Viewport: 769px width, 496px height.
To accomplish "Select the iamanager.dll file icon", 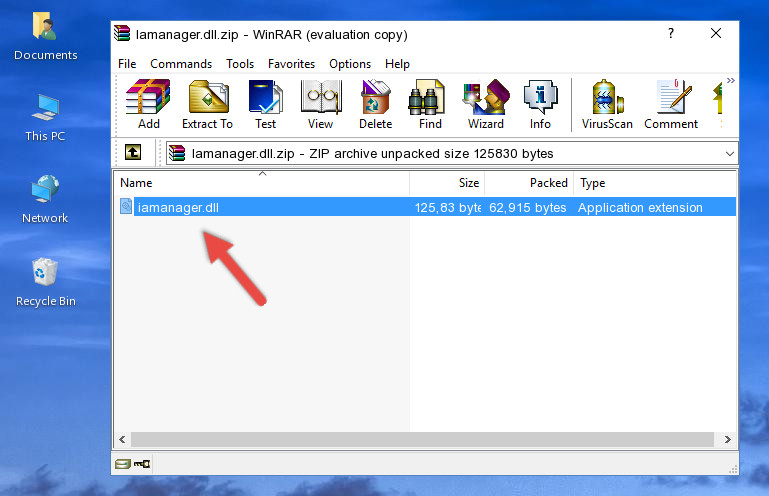I will [126, 207].
